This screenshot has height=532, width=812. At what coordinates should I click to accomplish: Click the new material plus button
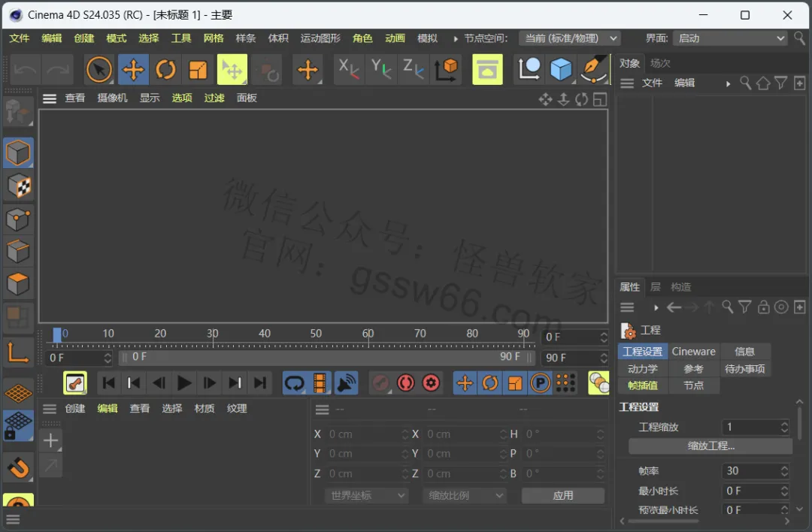(x=51, y=440)
